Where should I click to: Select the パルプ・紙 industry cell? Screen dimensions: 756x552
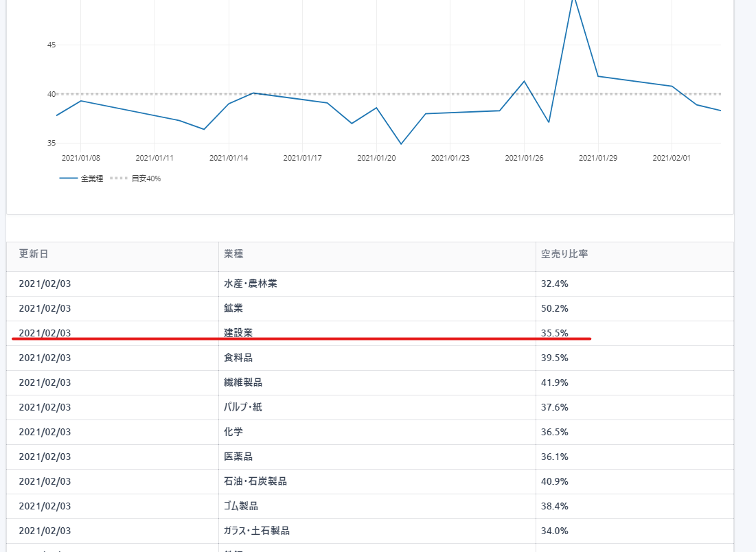(243, 407)
